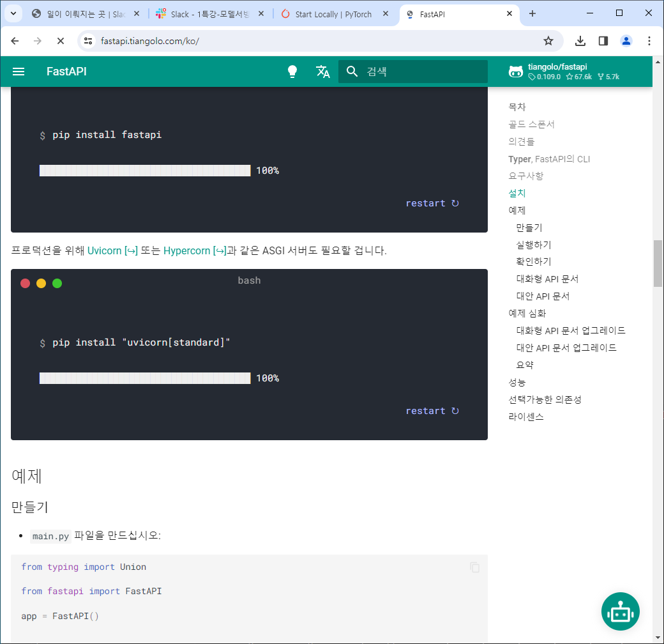
Task: Go forward to the next page
Action: (38, 41)
